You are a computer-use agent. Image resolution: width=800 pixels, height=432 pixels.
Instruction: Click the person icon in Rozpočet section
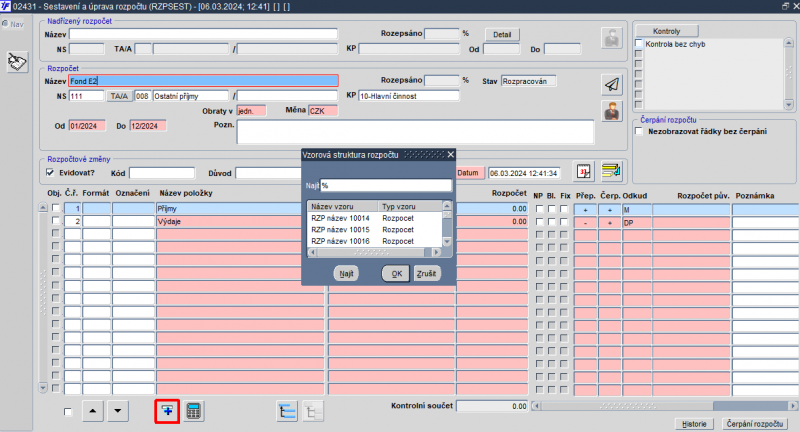[x=612, y=111]
